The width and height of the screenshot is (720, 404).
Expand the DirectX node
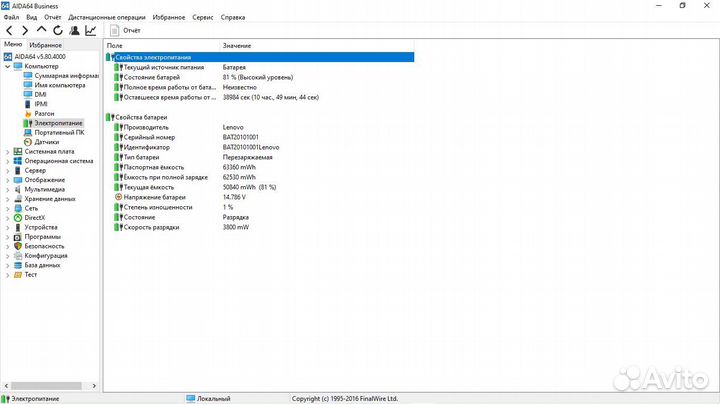pos(7,218)
